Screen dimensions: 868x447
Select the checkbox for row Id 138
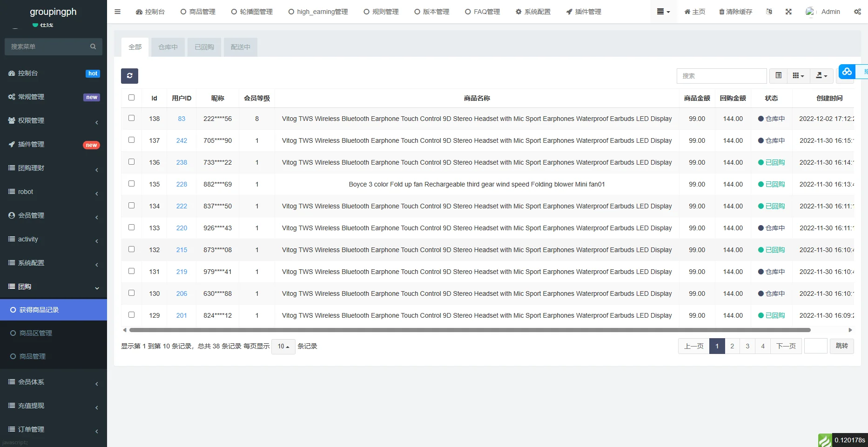tap(131, 118)
